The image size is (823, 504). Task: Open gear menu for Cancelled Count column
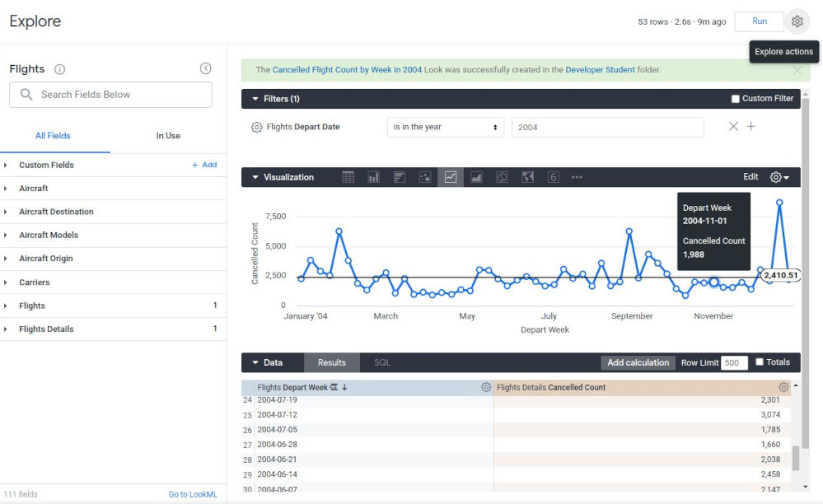point(783,387)
